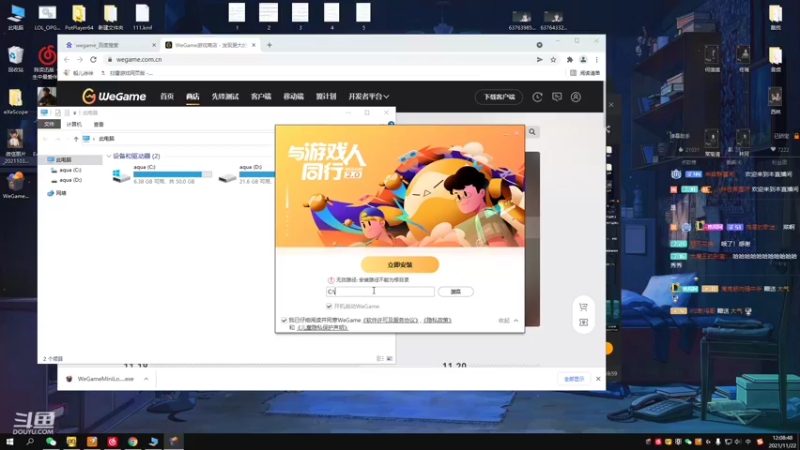Image resolution: width=800 pixels, height=450 pixels.
Task: Open the 移动端 menu item
Action: (x=293, y=96)
